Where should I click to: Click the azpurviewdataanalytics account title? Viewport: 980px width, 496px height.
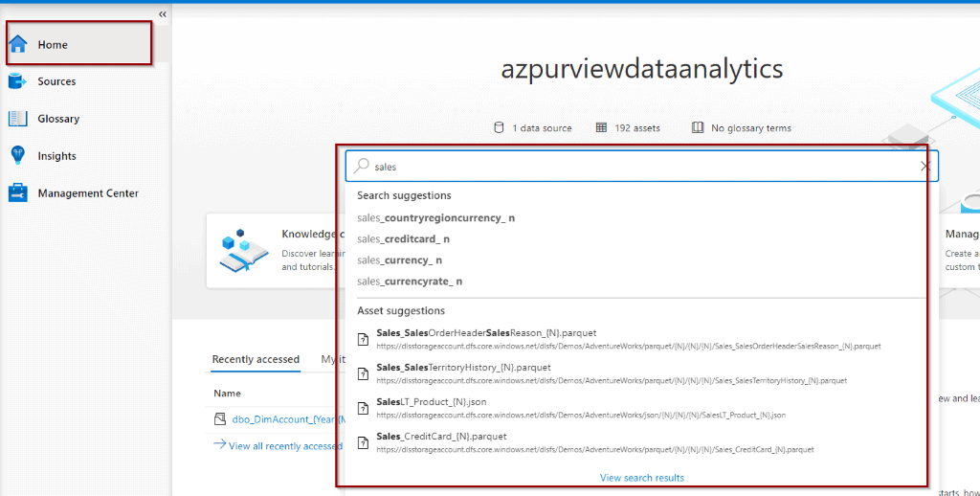point(642,69)
